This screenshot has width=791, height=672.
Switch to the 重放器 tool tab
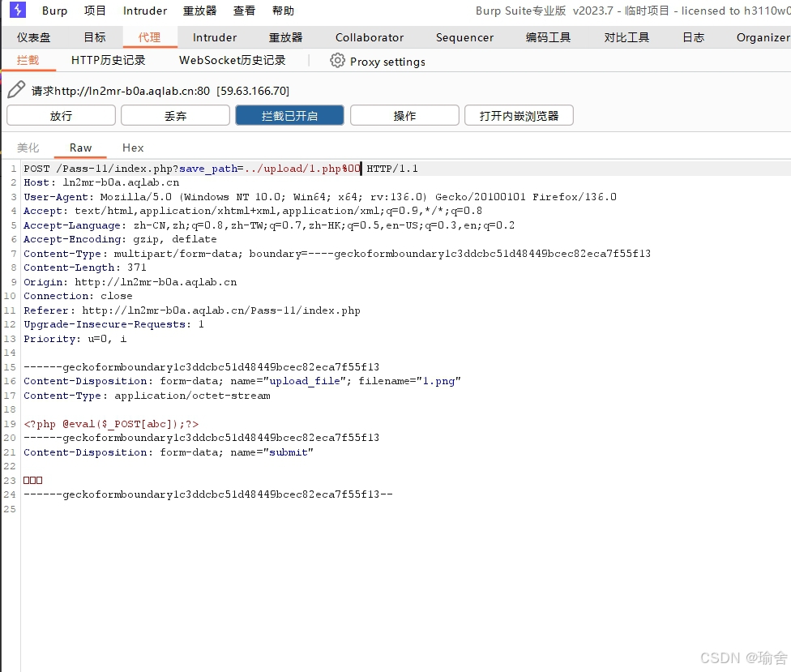[285, 37]
